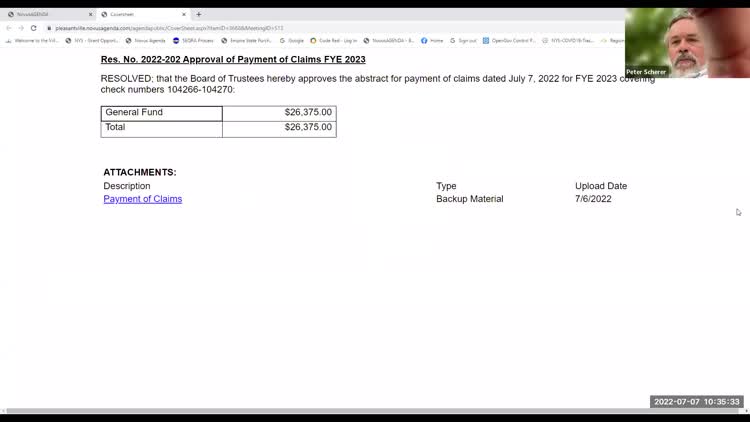Click the General Fund amount $26,375.00
The height and width of the screenshot is (422, 750).
[308, 112]
